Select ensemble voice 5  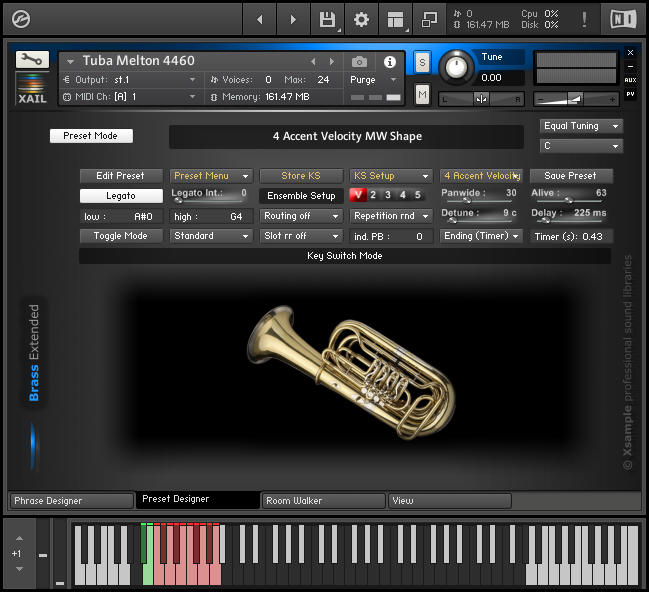[418, 195]
